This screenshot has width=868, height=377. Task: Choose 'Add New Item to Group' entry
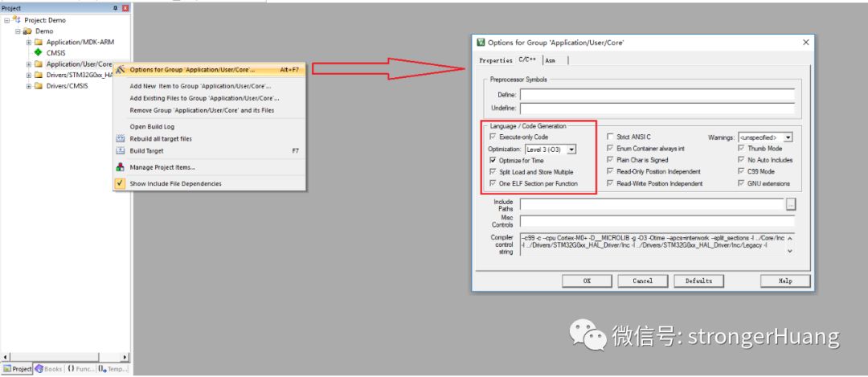point(209,86)
